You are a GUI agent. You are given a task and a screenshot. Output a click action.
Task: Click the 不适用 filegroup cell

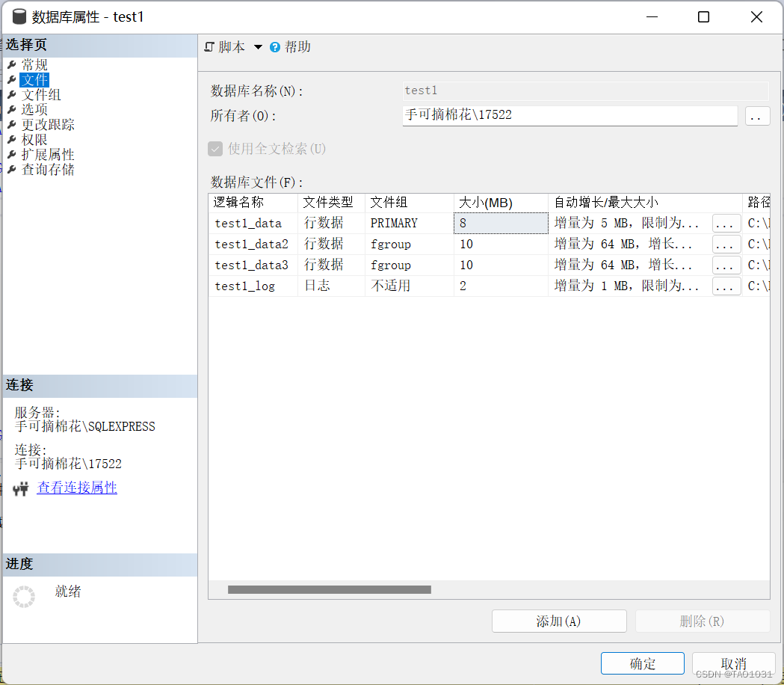pyautogui.click(x=410, y=286)
